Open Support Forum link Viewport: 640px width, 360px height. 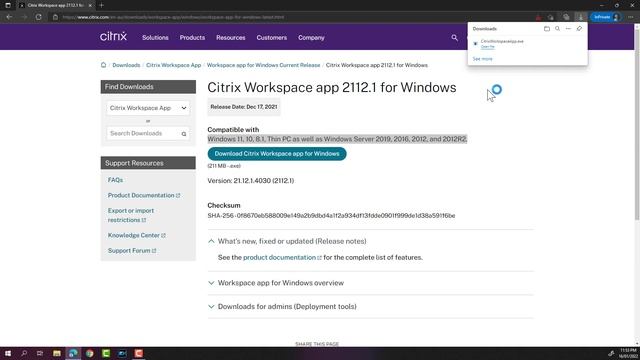(132, 251)
